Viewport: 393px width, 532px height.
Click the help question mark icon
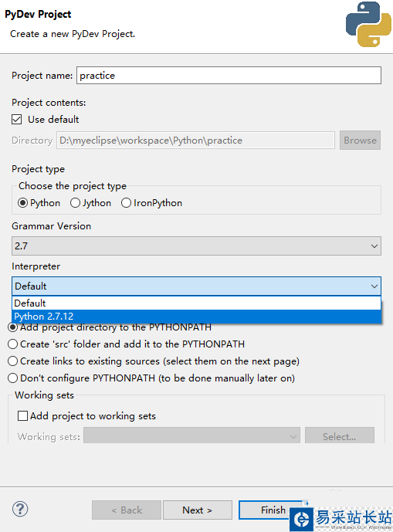coord(20,509)
